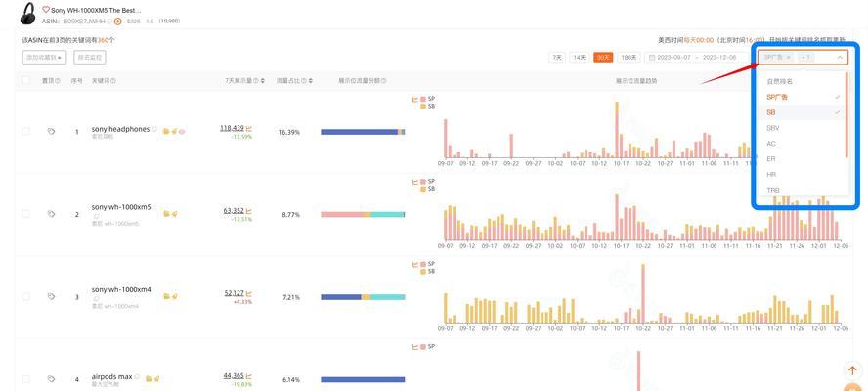The height and width of the screenshot is (391, 868).
Task: Click the rocket icon in the sony headphones row
Action: (174, 131)
